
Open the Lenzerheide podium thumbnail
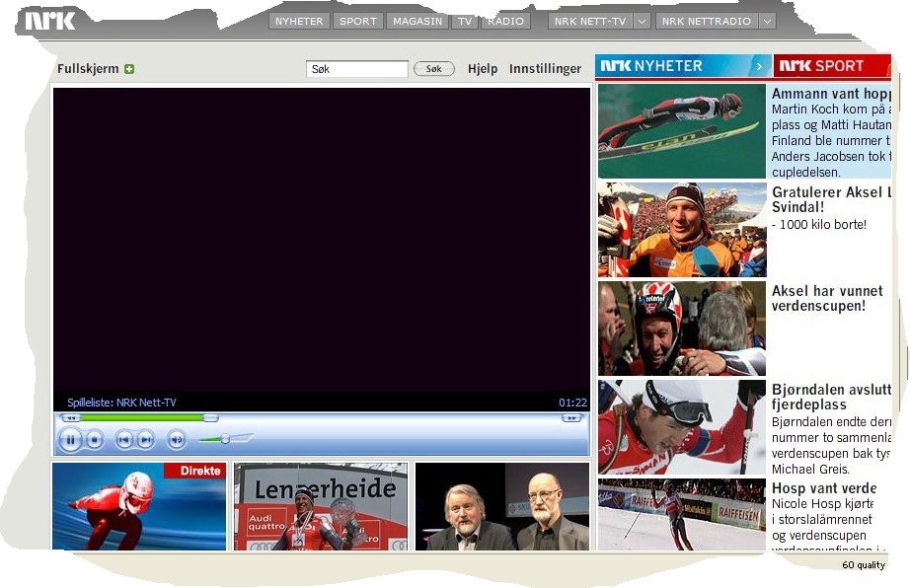pos(321,506)
